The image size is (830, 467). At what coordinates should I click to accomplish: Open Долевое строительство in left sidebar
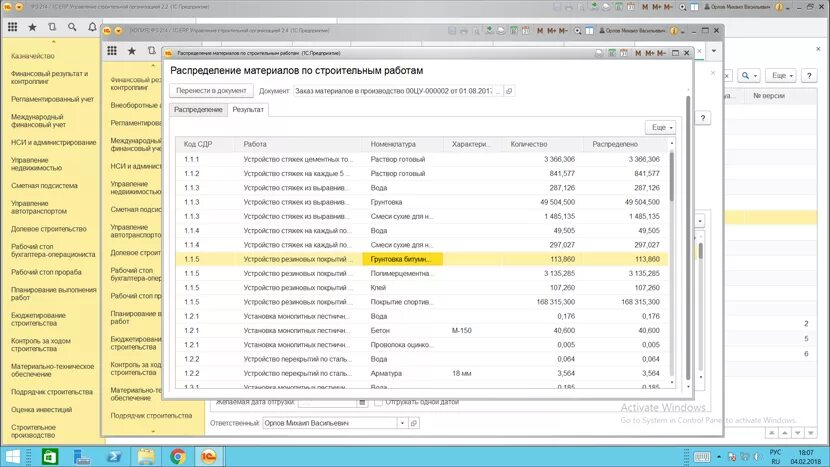point(49,229)
